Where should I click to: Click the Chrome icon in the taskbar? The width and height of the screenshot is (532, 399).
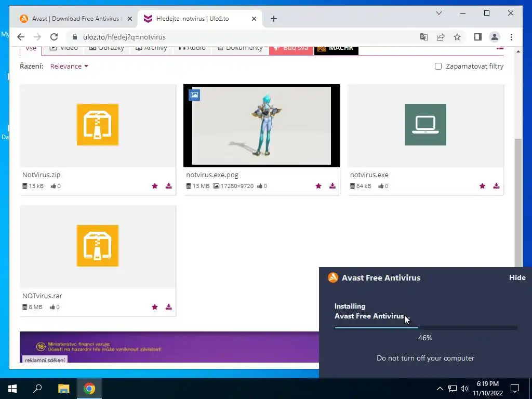click(x=89, y=389)
